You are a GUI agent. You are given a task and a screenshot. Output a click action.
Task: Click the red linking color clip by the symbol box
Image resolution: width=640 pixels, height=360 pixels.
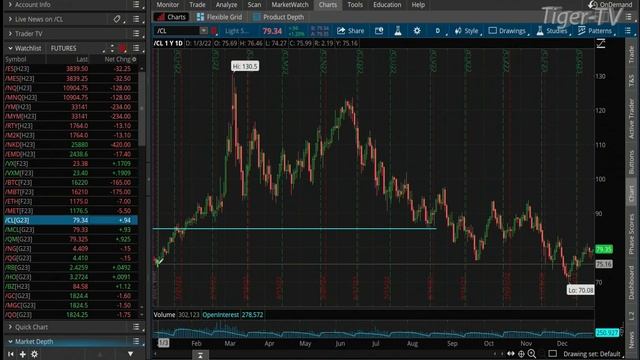pos(214,31)
